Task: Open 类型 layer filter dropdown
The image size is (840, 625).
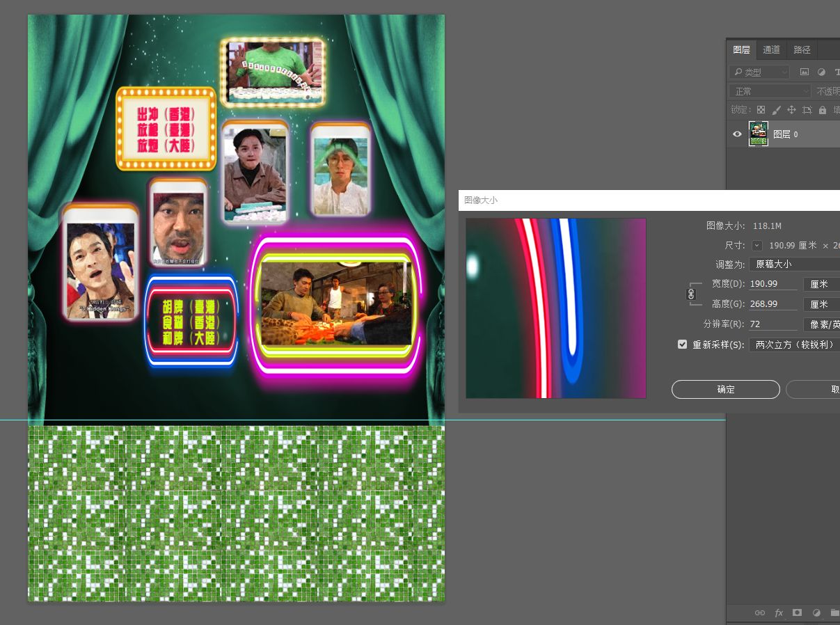Action: click(x=759, y=72)
